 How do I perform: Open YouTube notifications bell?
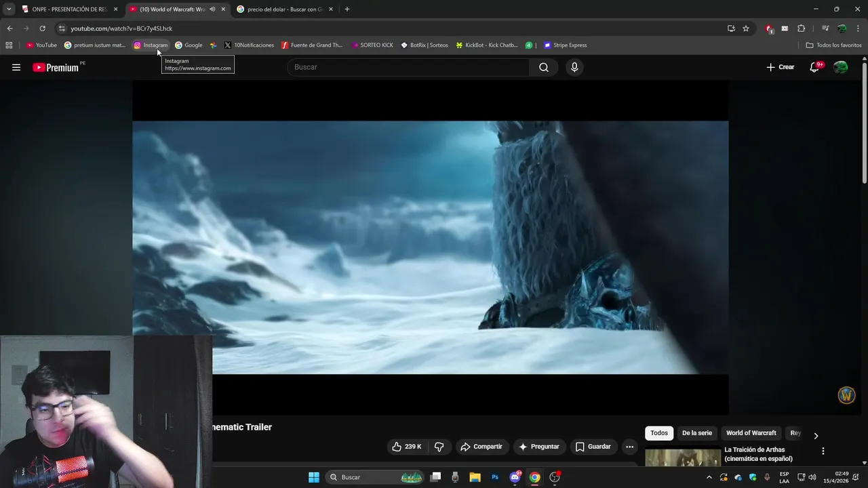click(x=815, y=67)
